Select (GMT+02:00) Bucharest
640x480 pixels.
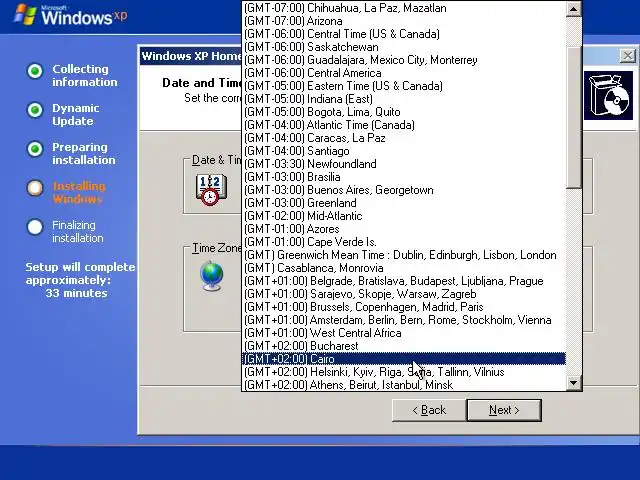click(404, 346)
